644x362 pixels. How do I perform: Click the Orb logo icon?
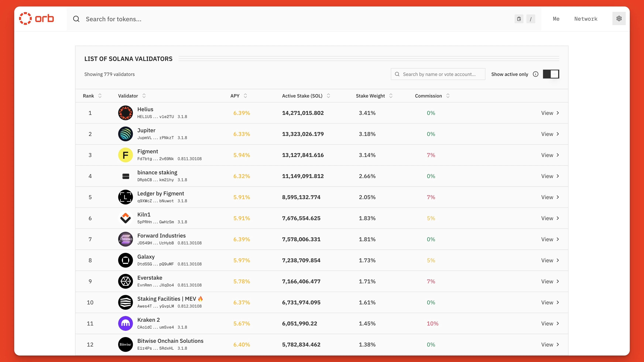tap(25, 19)
